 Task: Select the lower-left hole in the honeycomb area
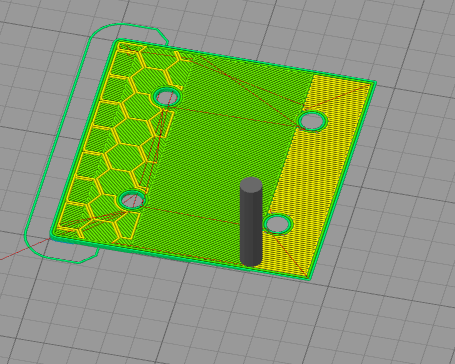[x=132, y=200]
